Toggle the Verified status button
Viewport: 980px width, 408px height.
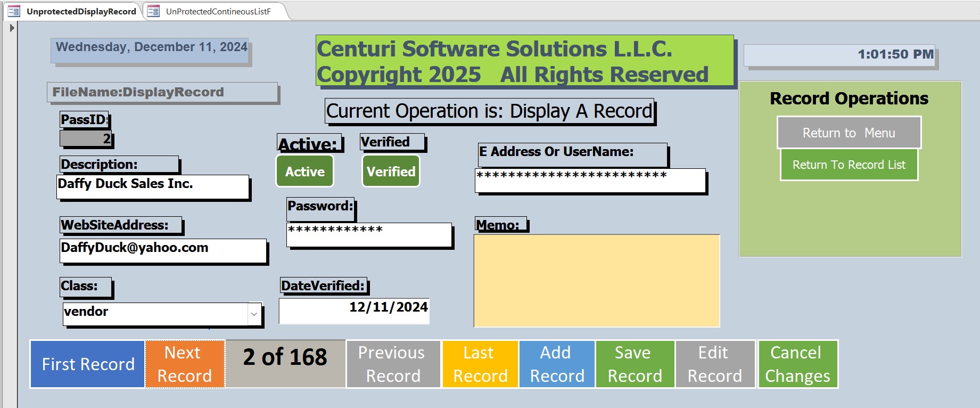click(391, 171)
